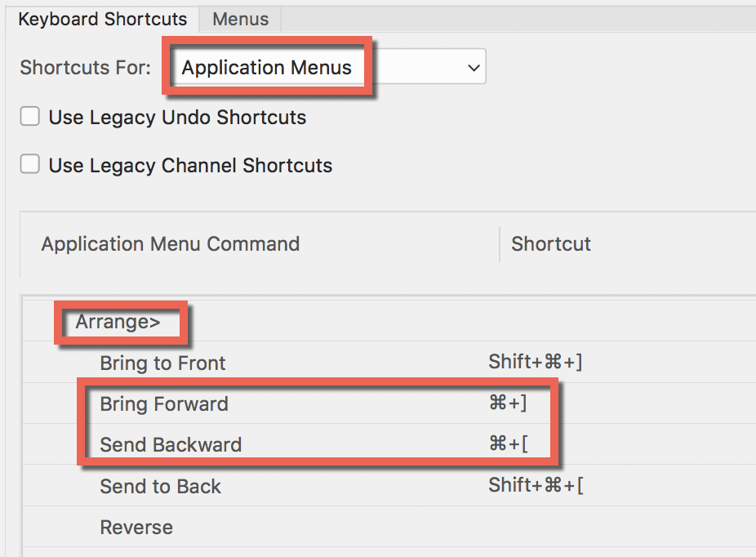Switch to the Menus tab
This screenshot has height=557, width=756.
click(x=239, y=20)
